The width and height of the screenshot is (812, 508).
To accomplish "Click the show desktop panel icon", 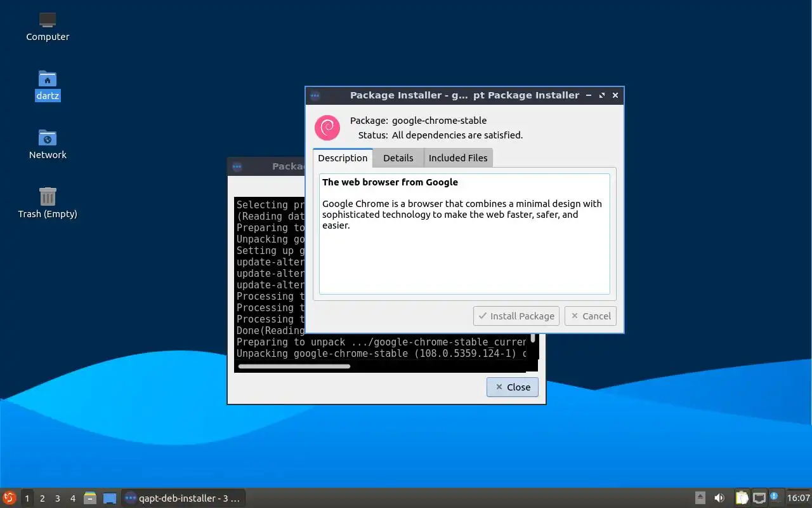I will coord(110,498).
